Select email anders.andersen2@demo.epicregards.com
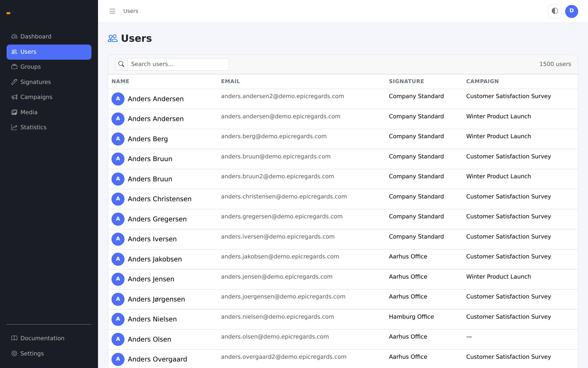Image resolution: width=588 pixels, height=368 pixels. (283, 96)
